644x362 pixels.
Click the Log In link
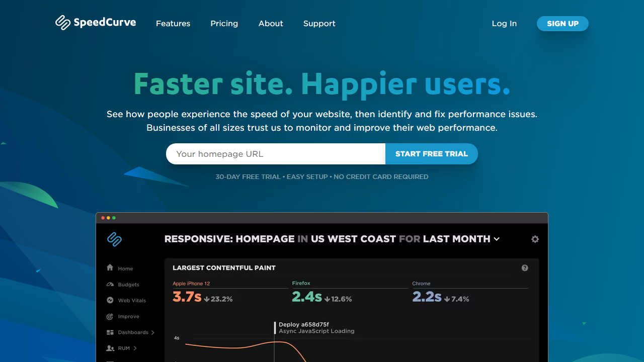tap(504, 24)
